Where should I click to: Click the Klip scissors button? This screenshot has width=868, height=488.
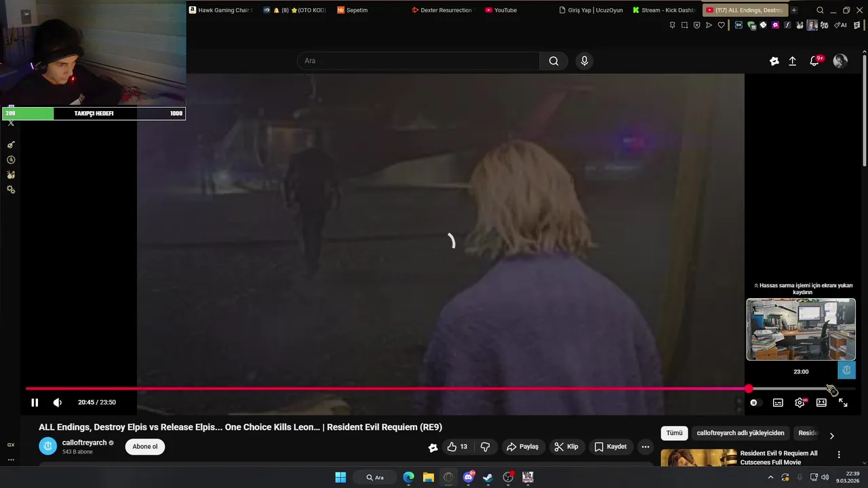(x=566, y=447)
